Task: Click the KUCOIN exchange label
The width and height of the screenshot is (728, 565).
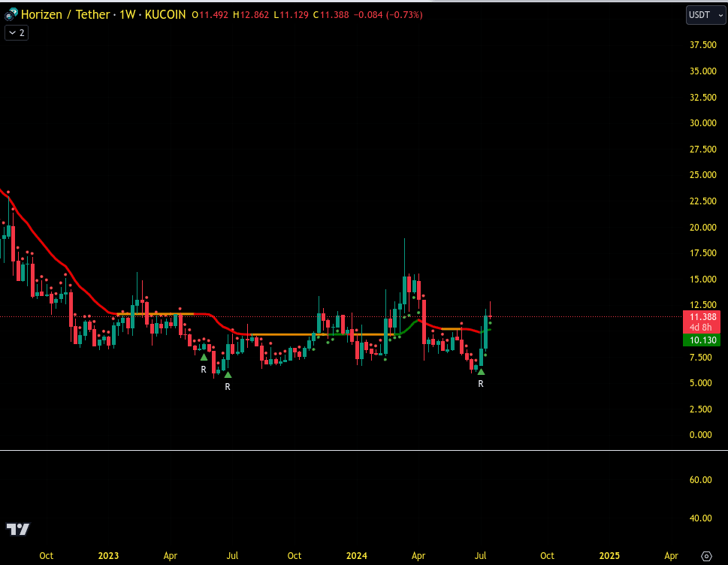Action: click(165, 15)
